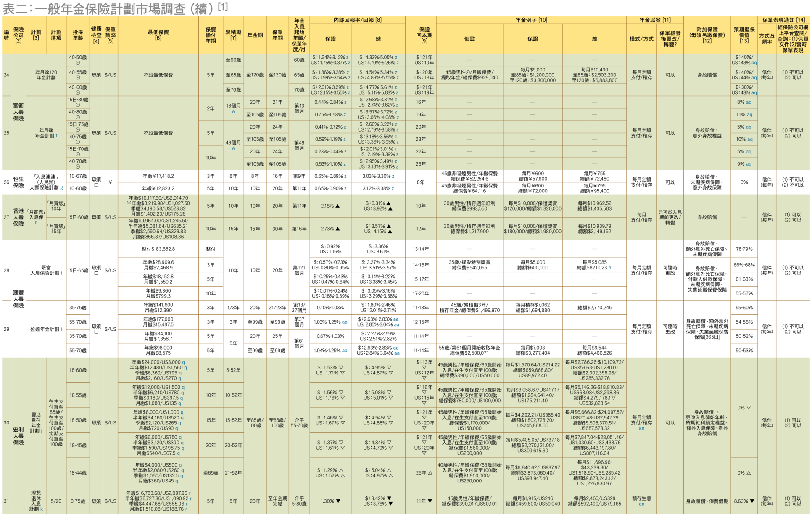The image size is (812, 522).
Task: Click the cell 介乎 5-80歲
Action: (x=299, y=501)
